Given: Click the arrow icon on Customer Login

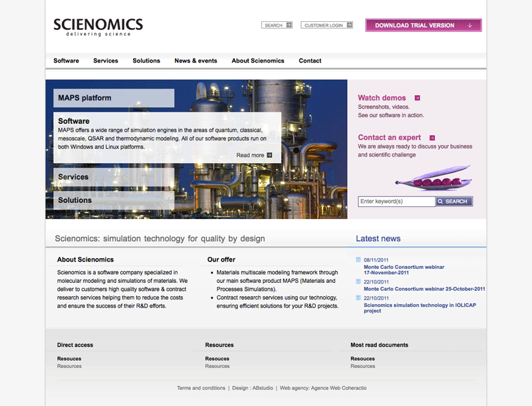Looking at the screenshot, I should [350, 25].
